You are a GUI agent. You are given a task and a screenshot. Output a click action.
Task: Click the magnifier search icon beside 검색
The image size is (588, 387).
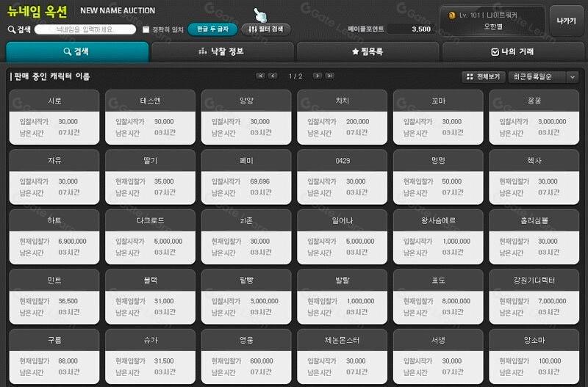pyautogui.click(x=11, y=29)
